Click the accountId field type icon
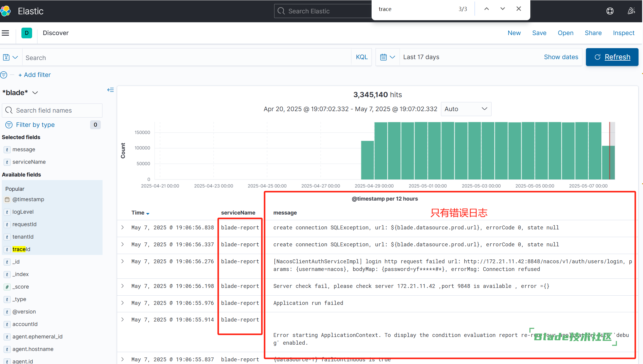 [7, 324]
